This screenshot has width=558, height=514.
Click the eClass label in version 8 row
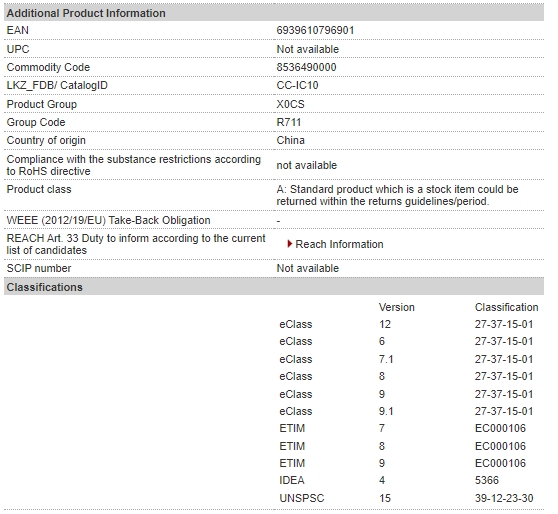coord(296,376)
